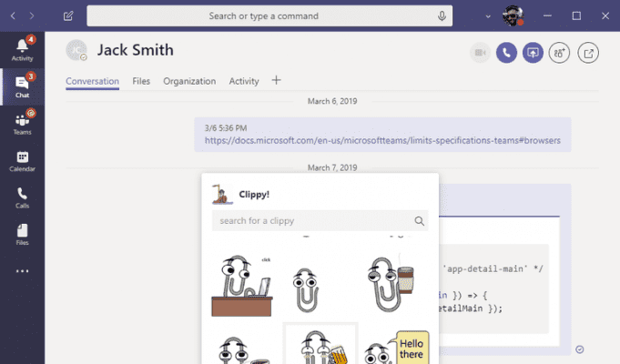Go forward using the right arrow
Viewport: 620px width, 364px height.
(x=32, y=15)
